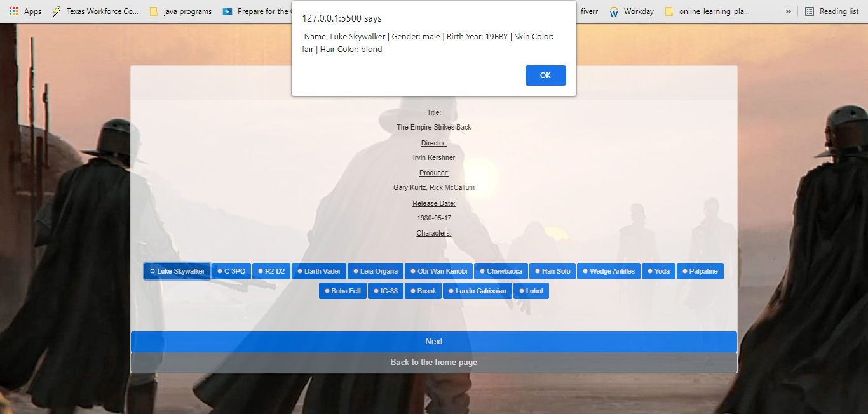The image size is (868, 414).
Task: Select the Luke Skywalker radio button
Action: pos(153,271)
